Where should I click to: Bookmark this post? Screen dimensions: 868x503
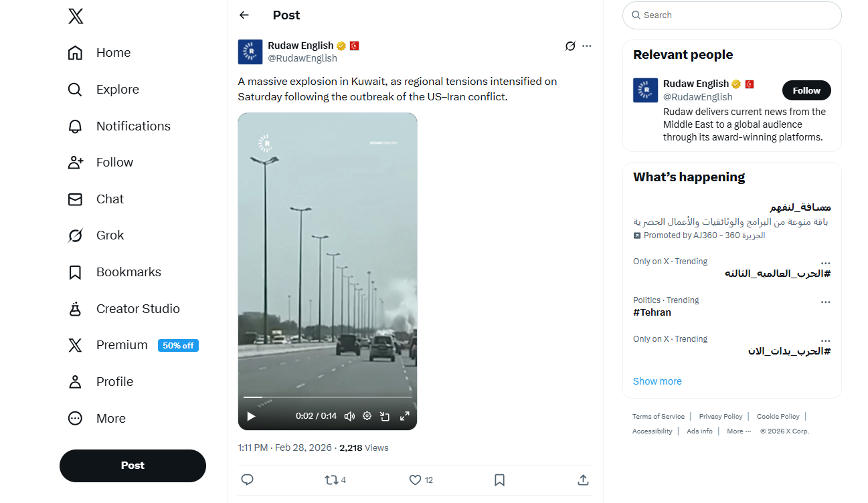point(499,480)
